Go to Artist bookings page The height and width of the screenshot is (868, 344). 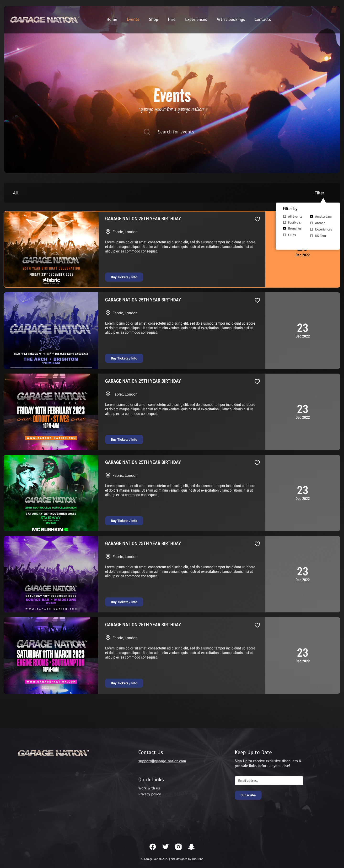[x=231, y=20]
